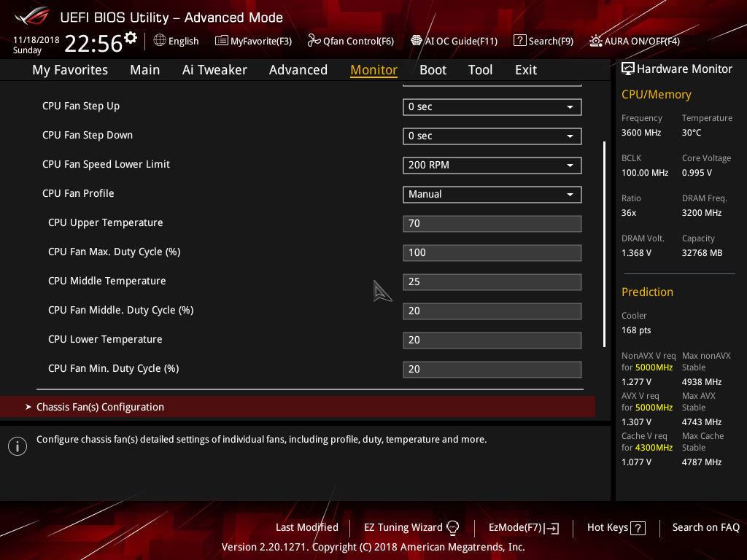Go to the Advanced tab
Image resolution: width=747 pixels, height=560 pixels.
tap(298, 70)
